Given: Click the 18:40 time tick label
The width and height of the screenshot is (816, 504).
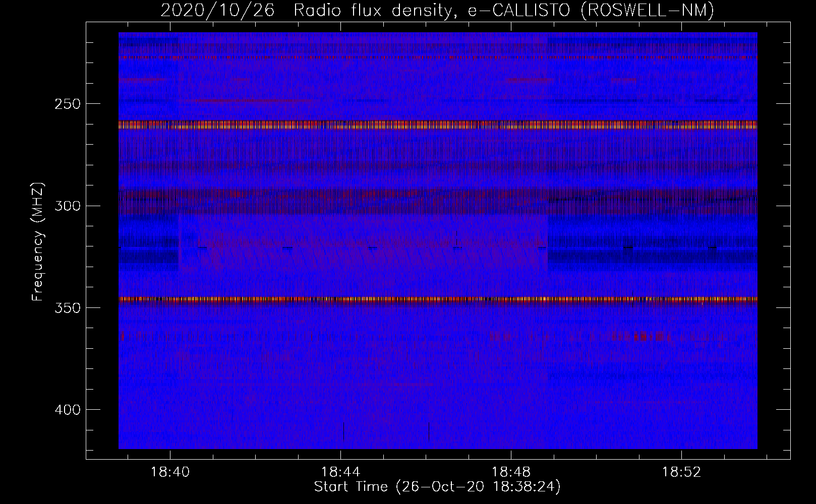Looking at the screenshot, I should click(170, 472).
